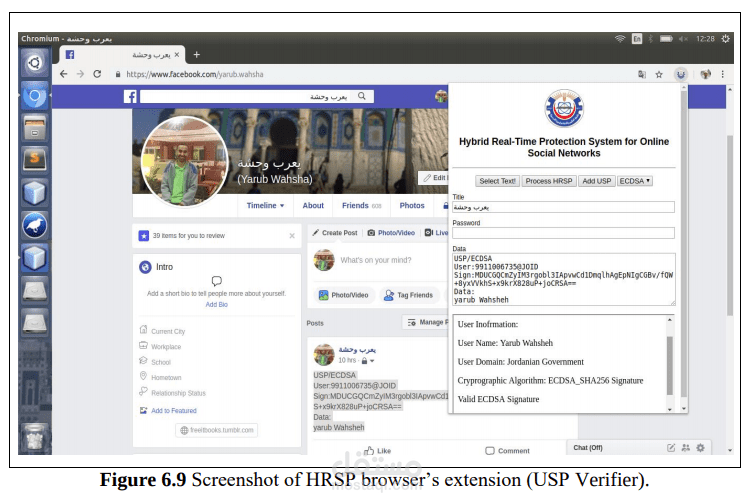Open the Timeline tab dropdown
This screenshot has width=754, height=503.
tap(265, 206)
